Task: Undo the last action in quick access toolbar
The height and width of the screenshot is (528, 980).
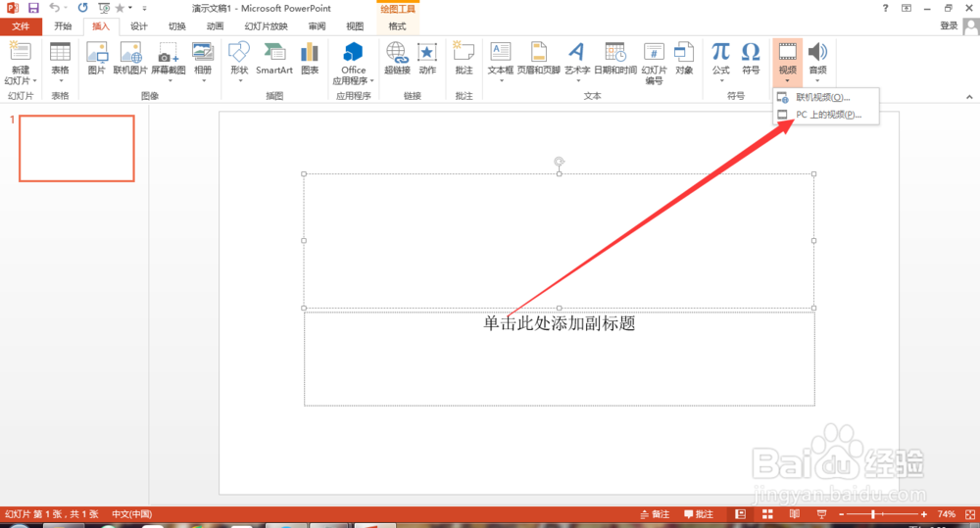Action: [x=54, y=8]
